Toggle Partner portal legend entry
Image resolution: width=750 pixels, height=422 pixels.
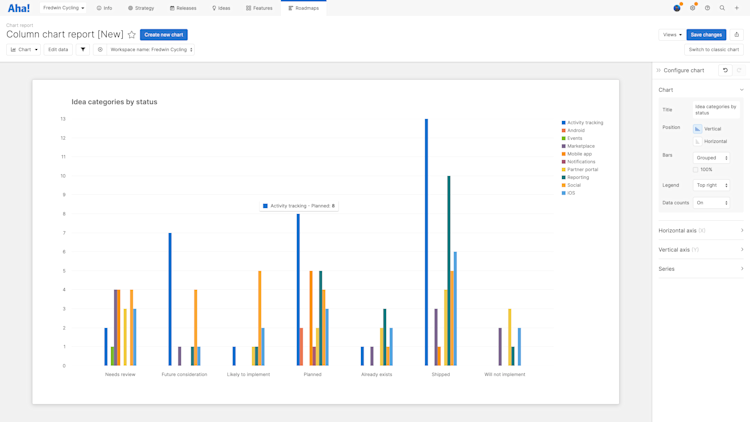[580, 169]
